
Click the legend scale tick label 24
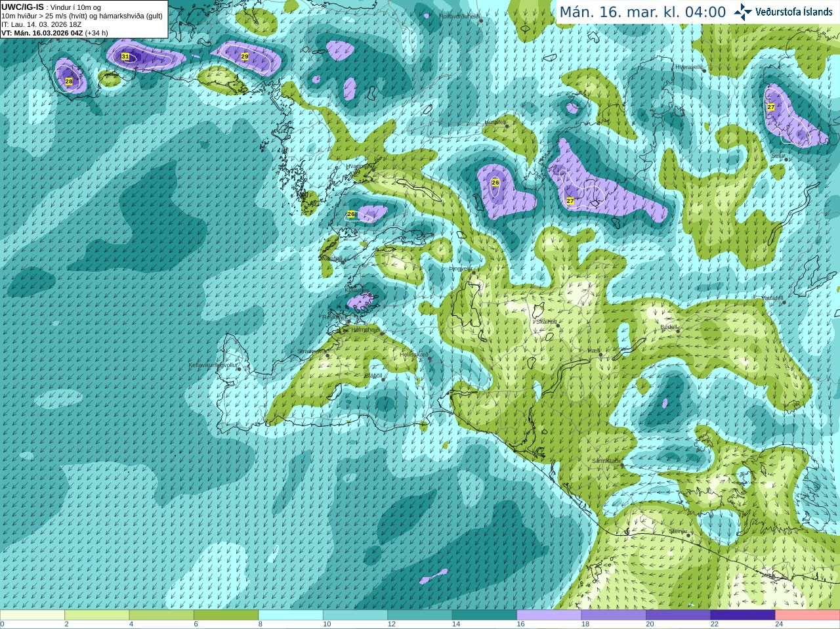[x=779, y=624]
